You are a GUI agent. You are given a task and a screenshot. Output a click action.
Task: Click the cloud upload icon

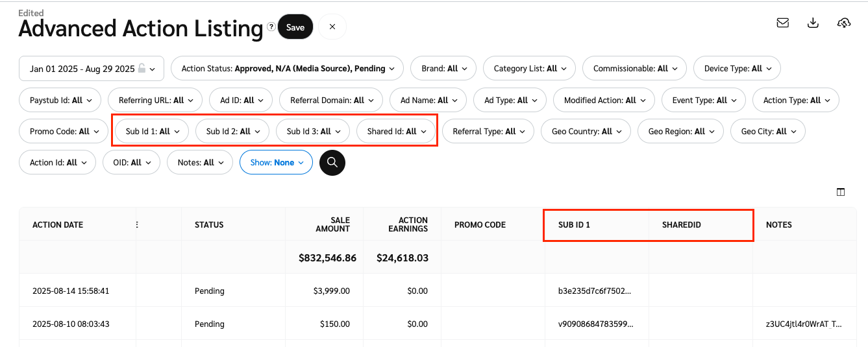point(843,23)
